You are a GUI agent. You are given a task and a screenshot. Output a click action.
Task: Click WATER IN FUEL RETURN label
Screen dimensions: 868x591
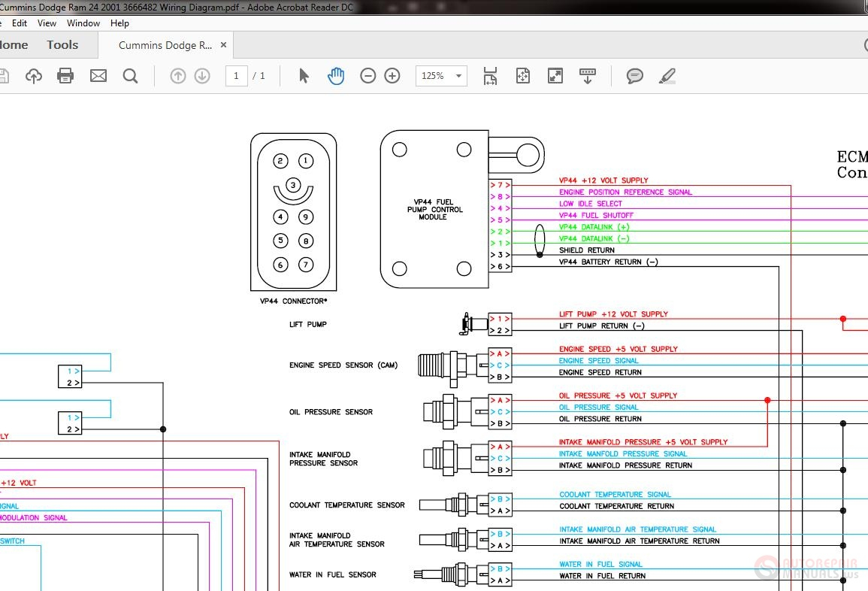pos(602,576)
